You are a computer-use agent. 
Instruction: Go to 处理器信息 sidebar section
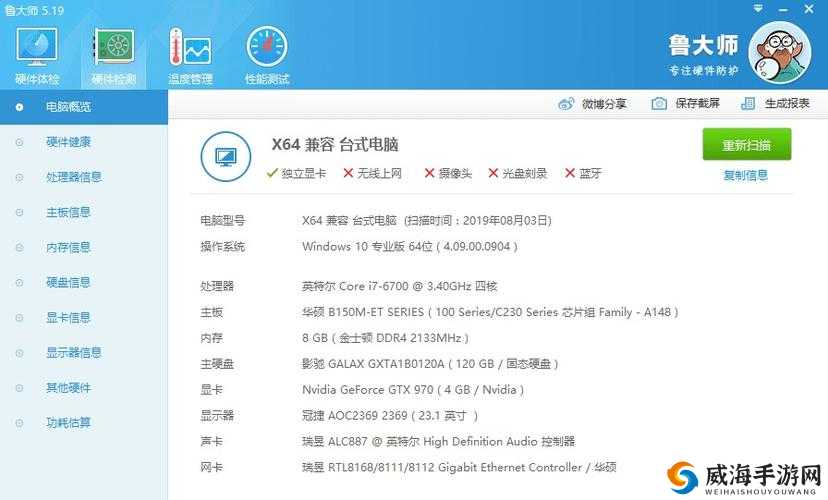(74, 177)
